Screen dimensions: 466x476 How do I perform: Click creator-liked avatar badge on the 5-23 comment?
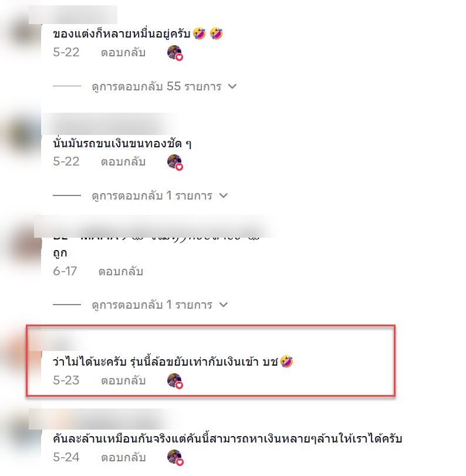[175, 381]
